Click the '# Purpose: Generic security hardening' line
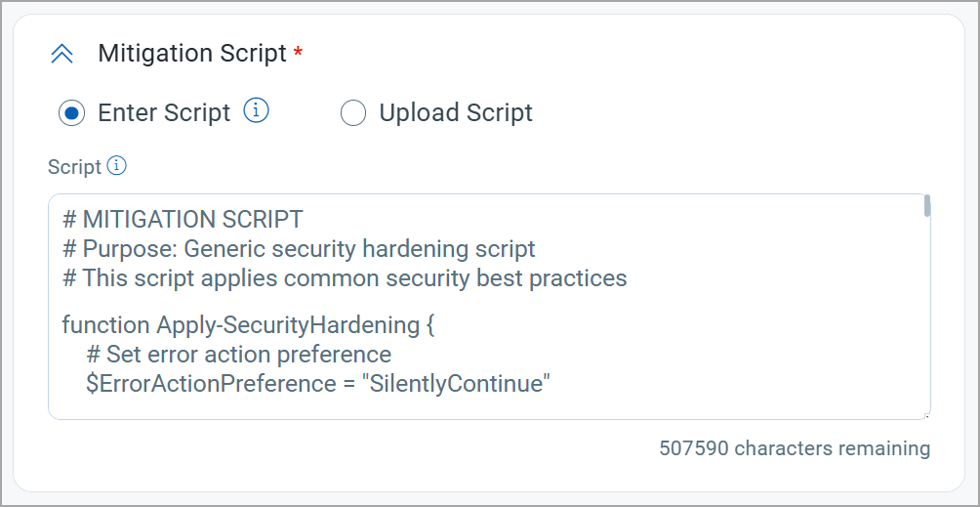The image size is (980, 507). tap(299, 249)
